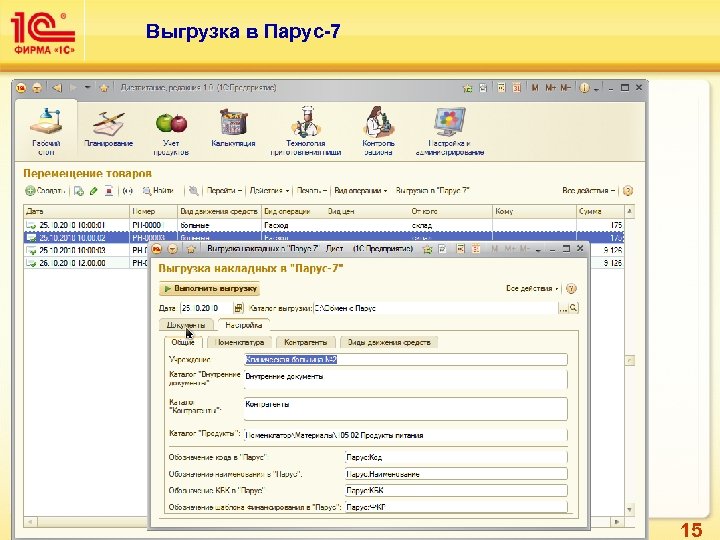
Task: Click dialog 1C menu round icon
Action: 157,249
